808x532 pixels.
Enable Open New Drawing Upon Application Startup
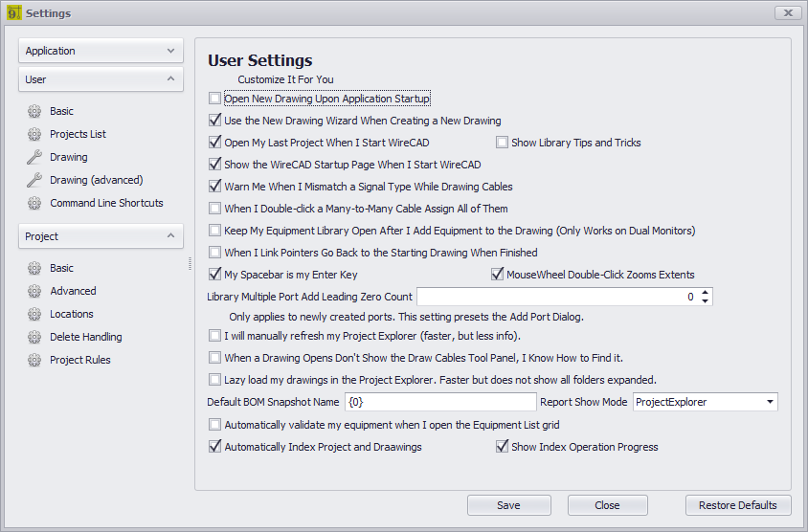[214, 99]
